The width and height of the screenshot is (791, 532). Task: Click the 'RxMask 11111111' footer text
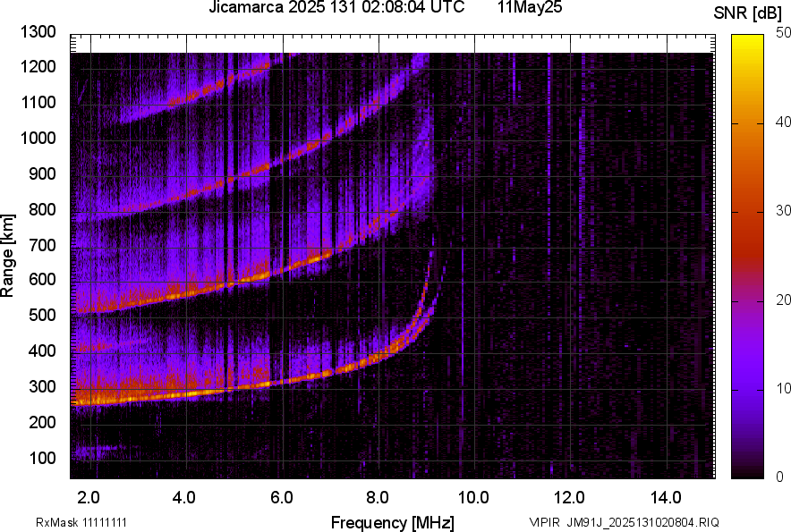coord(81,523)
